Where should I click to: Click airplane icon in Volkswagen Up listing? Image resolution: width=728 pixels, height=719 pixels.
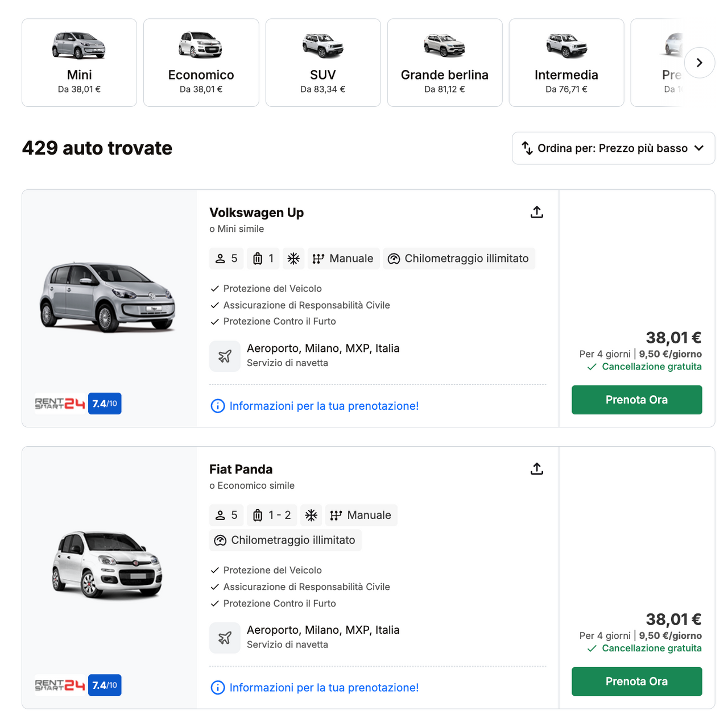pos(225,356)
